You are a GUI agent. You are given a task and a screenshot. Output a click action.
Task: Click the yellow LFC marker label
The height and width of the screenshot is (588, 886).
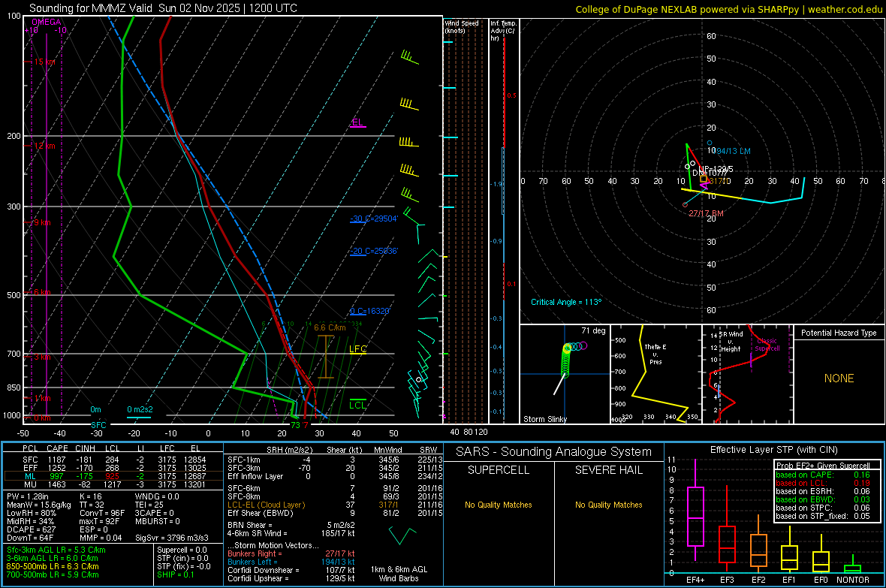[357, 349]
